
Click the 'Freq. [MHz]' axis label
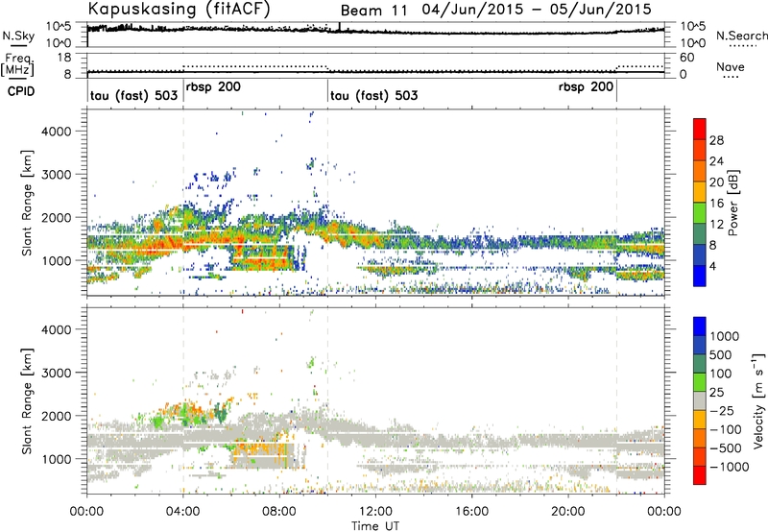(17, 64)
